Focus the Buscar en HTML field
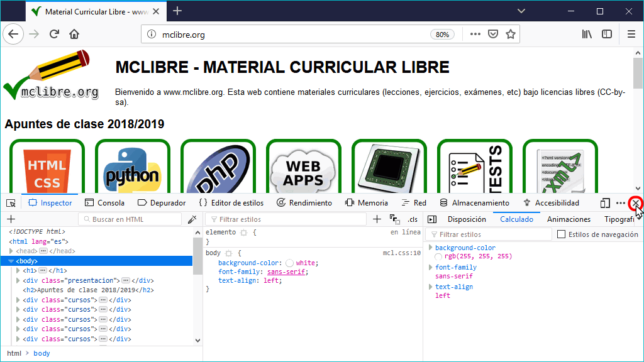Screen dimensions: 644x362 point(130,219)
